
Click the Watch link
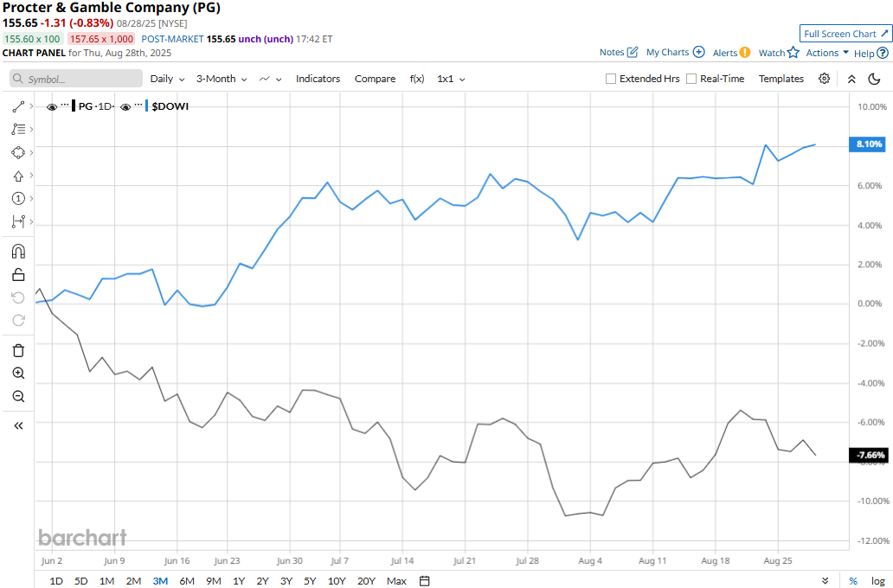772,53
